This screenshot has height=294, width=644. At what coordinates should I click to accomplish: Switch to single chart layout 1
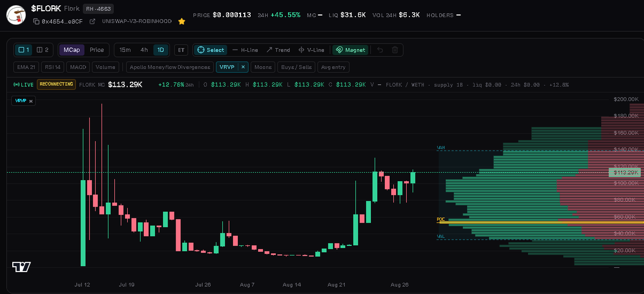tap(25, 50)
